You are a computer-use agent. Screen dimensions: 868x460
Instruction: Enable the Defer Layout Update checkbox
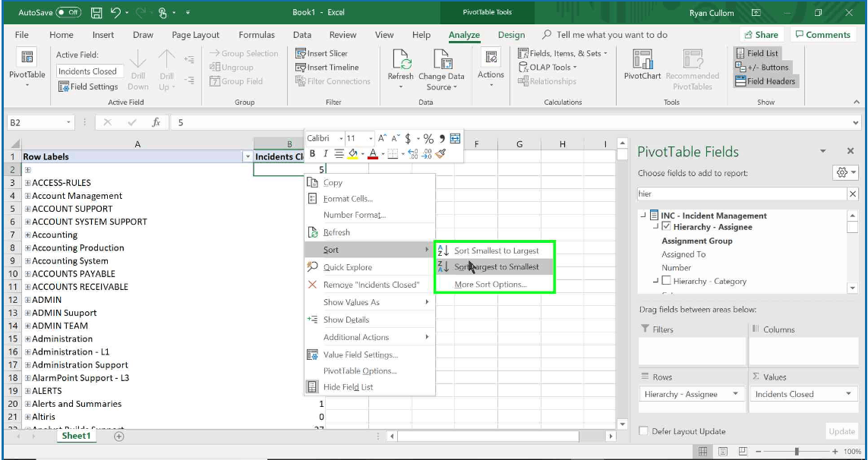click(x=643, y=431)
